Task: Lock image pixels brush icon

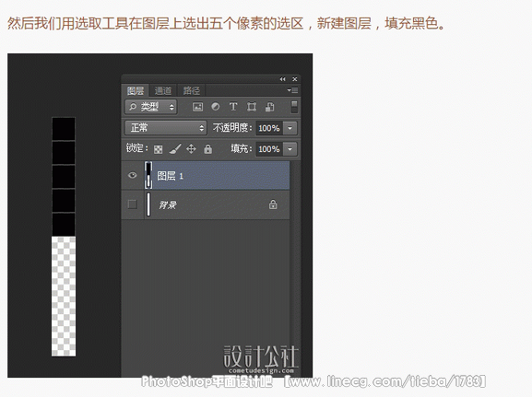Action: click(175, 148)
